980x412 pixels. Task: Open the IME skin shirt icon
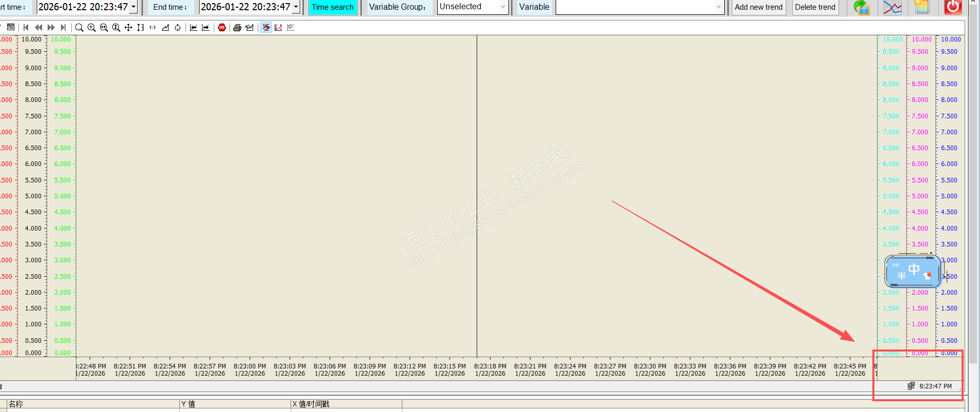927,276
